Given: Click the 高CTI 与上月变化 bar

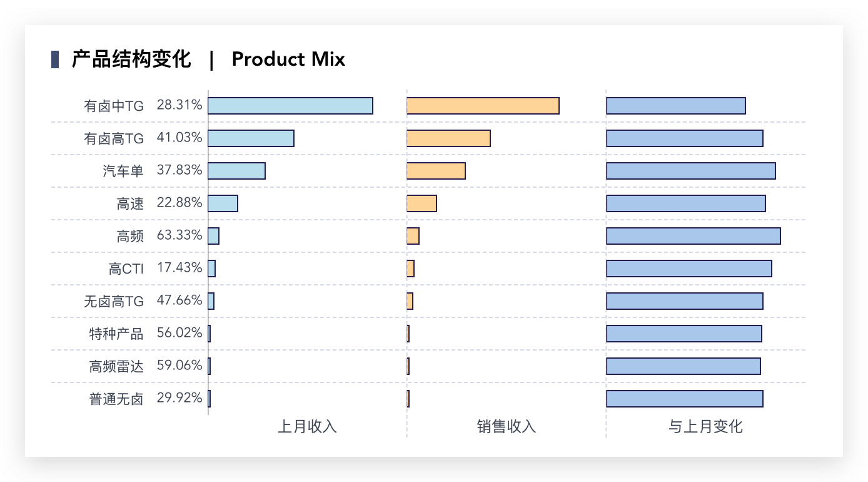Looking at the screenshot, I should (689, 269).
